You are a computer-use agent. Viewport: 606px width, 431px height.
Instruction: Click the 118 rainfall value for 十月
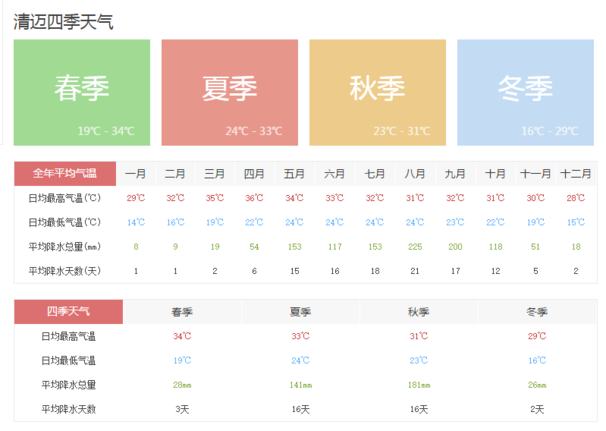tap(495, 247)
